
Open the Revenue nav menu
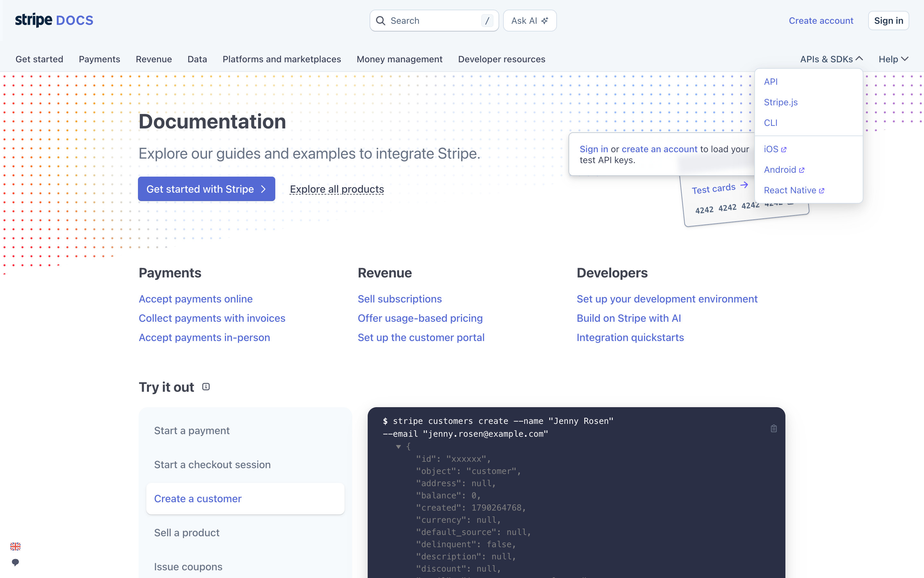click(x=154, y=59)
